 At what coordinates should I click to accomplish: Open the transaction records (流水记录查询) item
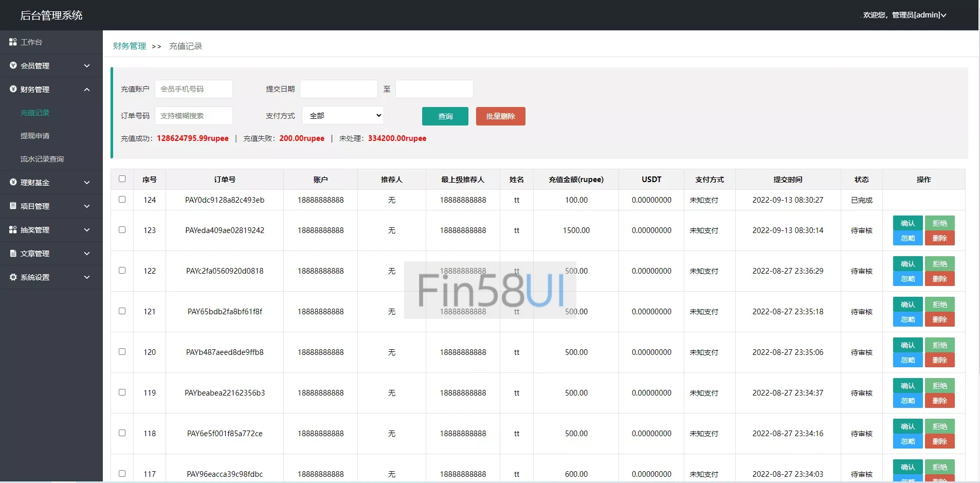(x=42, y=159)
